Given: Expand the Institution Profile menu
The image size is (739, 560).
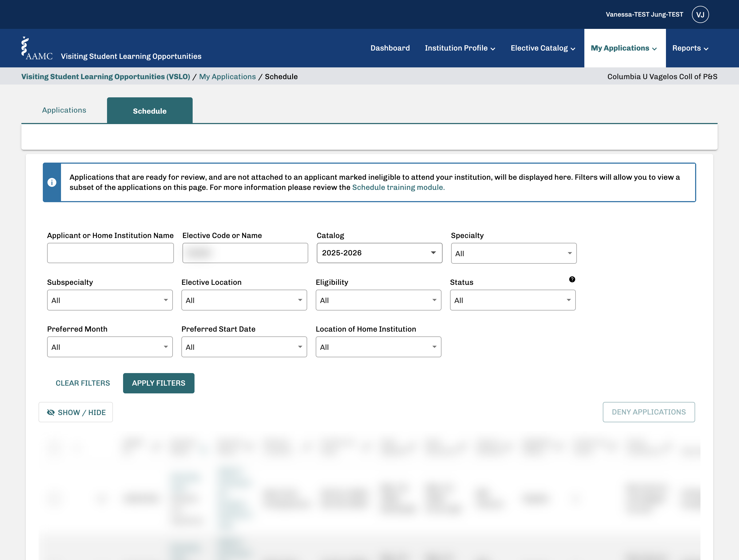Looking at the screenshot, I should click(460, 48).
